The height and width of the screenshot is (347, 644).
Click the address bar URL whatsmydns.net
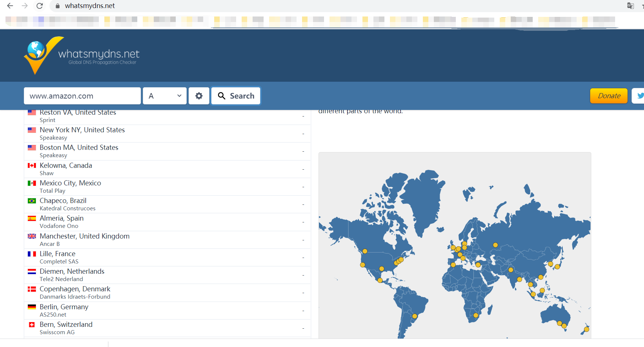[90, 6]
